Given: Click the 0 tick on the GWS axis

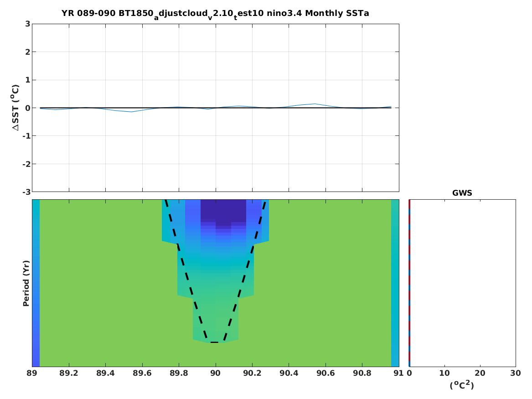Looking at the screenshot, I should 409,373.
